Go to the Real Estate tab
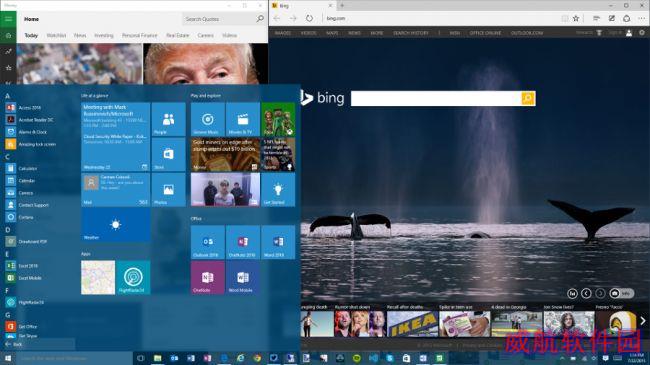This screenshot has height=365, width=650. 177,36
